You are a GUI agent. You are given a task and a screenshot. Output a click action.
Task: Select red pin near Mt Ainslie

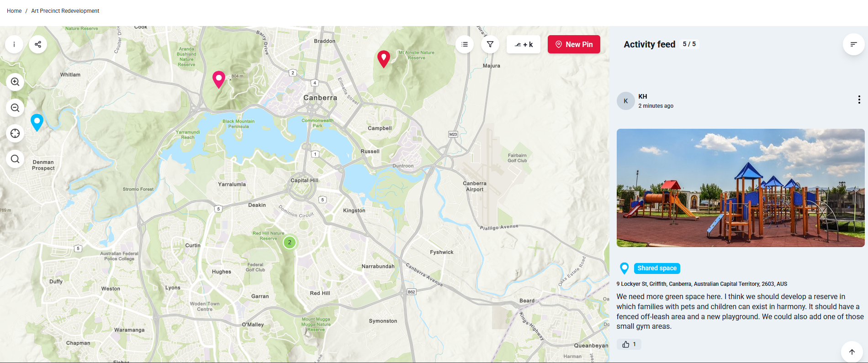(384, 59)
